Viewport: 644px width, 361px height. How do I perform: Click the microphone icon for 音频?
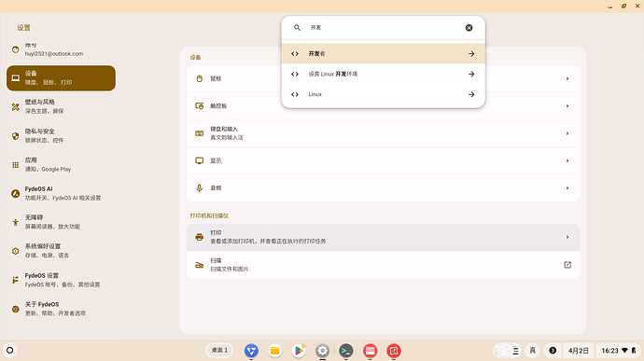tap(199, 187)
